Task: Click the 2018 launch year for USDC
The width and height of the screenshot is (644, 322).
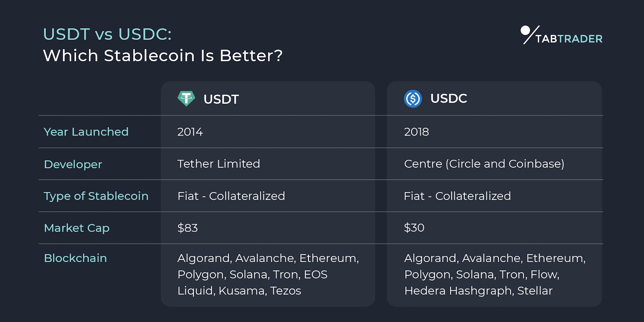Action: [x=416, y=132]
